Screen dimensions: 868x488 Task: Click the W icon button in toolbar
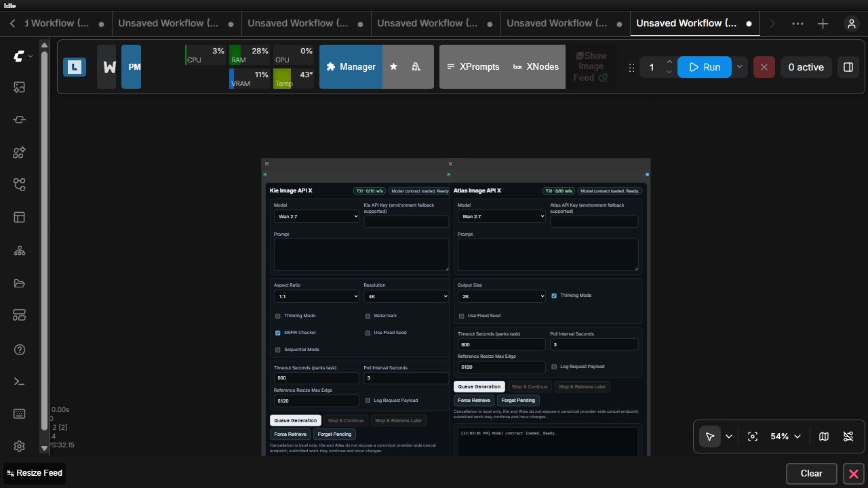(x=106, y=66)
